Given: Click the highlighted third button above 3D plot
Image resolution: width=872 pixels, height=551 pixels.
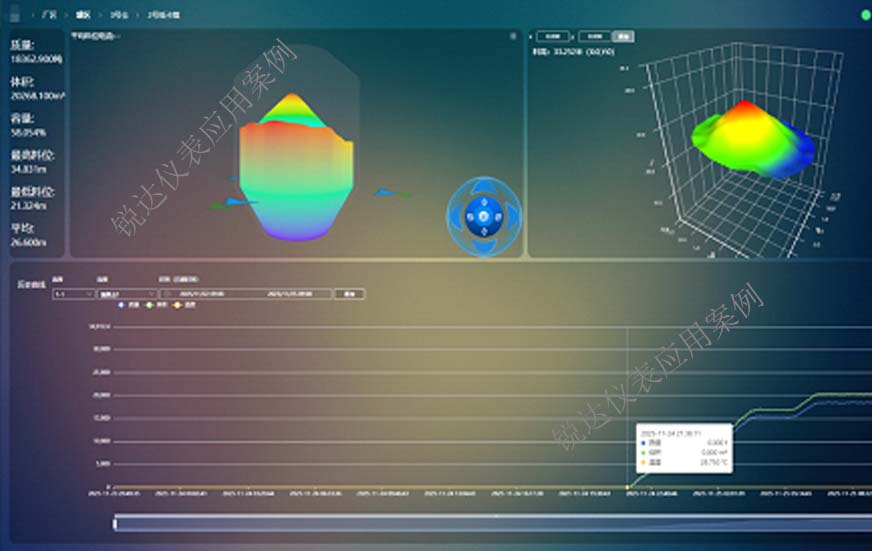Looking at the screenshot, I should click(x=623, y=36).
